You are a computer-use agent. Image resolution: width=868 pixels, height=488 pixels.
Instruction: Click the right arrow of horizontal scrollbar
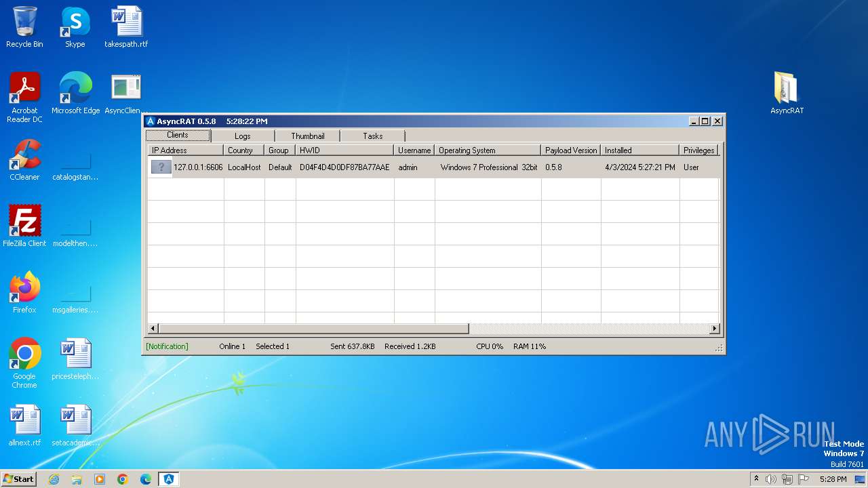pos(714,329)
